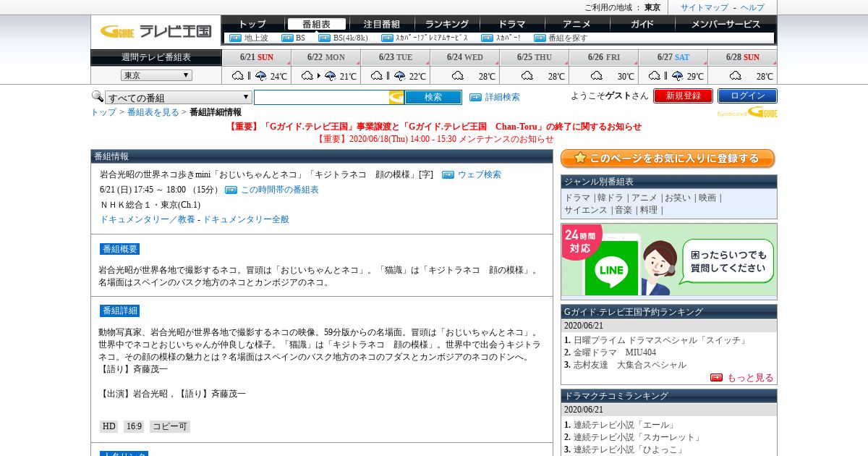Screen dimensions: 868x456
Task: Open the サイエンス genre link
Action: (586, 210)
